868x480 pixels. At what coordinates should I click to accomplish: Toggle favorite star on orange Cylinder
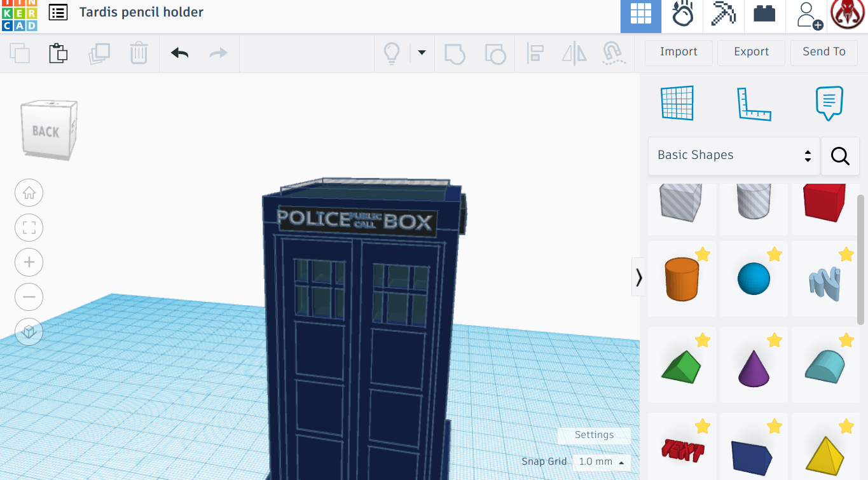(x=703, y=255)
